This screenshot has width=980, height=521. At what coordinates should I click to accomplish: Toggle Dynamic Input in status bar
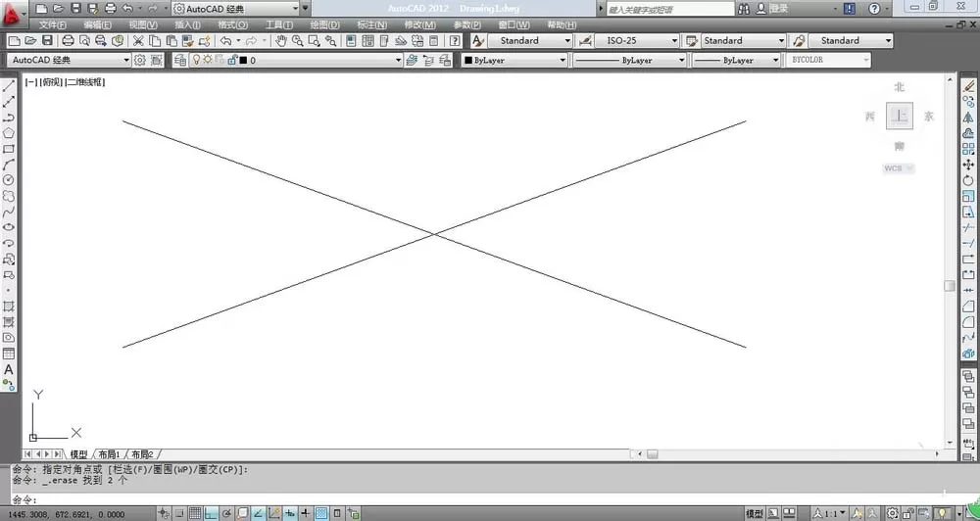pyautogui.click(x=290, y=513)
